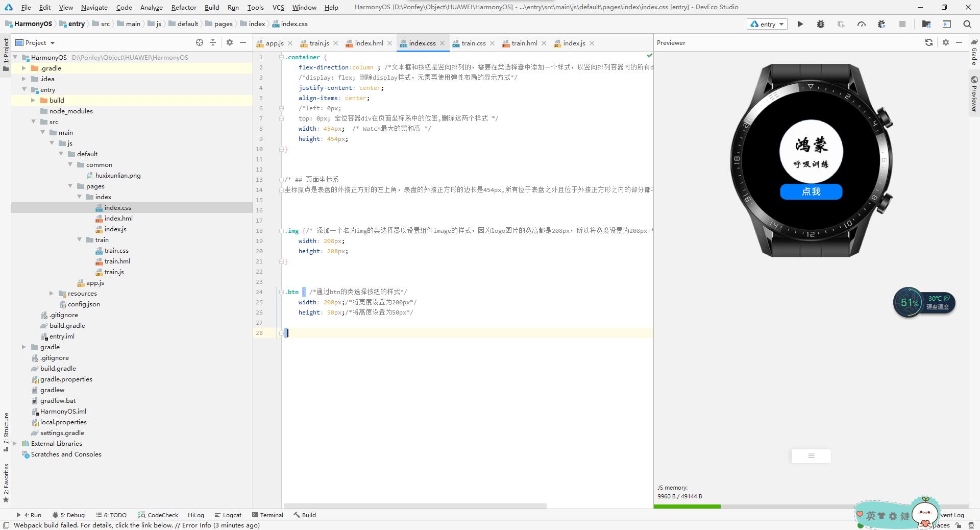Click the Debug bug icon in toolbar
980x530 pixels.
[820, 24]
